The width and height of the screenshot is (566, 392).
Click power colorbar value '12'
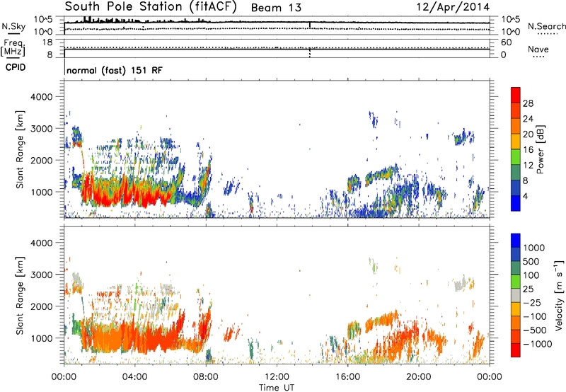[x=528, y=166]
